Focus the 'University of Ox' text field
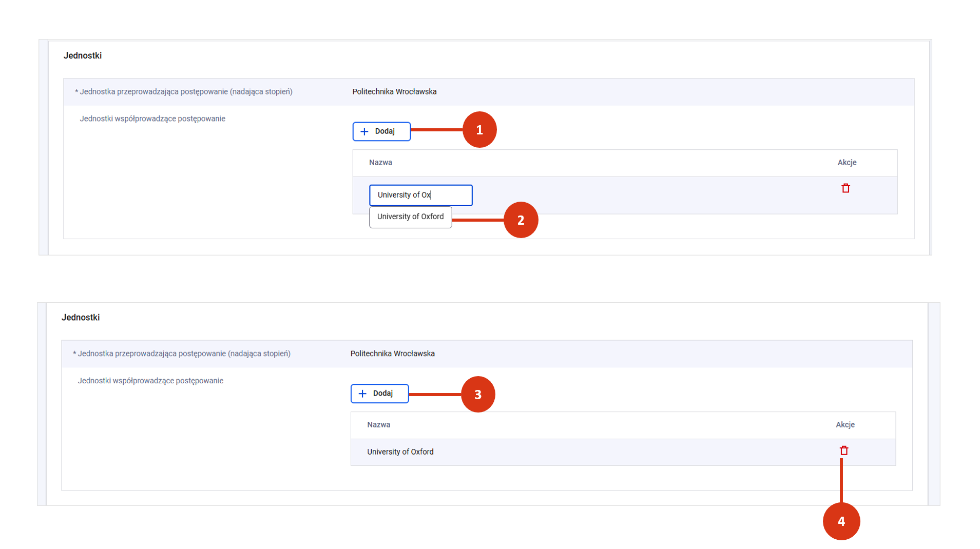The image size is (980, 549). pos(420,195)
